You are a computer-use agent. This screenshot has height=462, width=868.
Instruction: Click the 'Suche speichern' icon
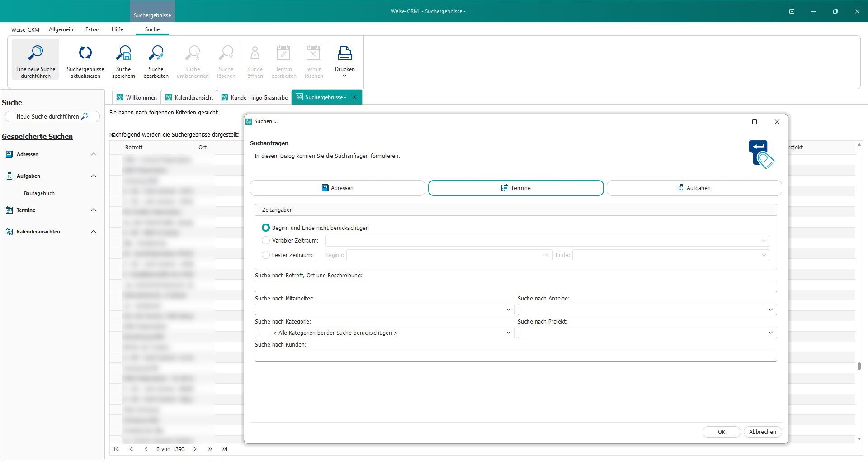[x=123, y=59]
